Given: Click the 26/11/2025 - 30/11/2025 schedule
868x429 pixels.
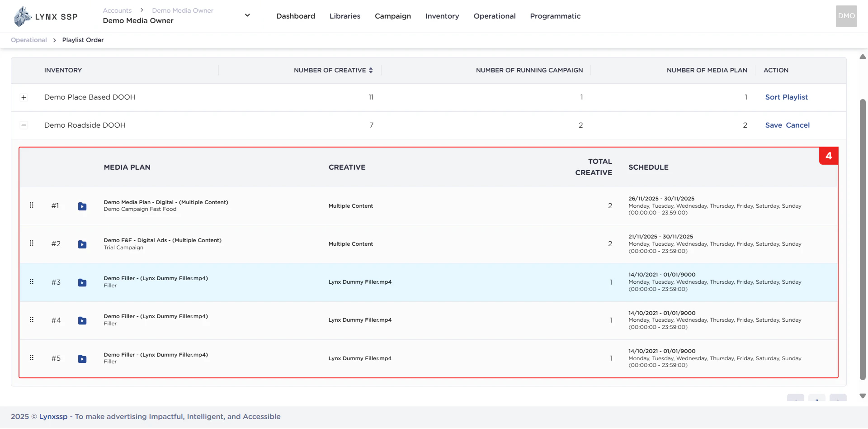Looking at the screenshot, I should click(x=661, y=199).
